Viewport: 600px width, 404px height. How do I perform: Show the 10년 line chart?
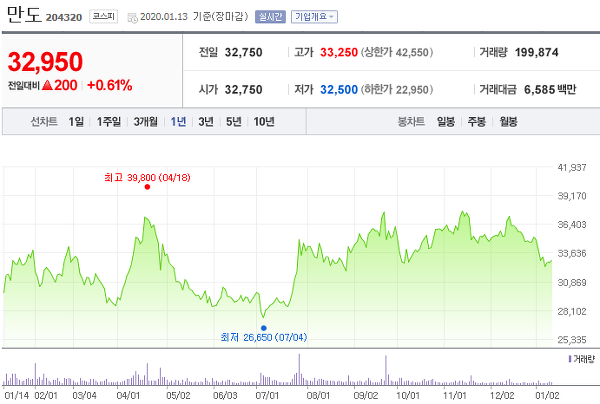coord(264,122)
